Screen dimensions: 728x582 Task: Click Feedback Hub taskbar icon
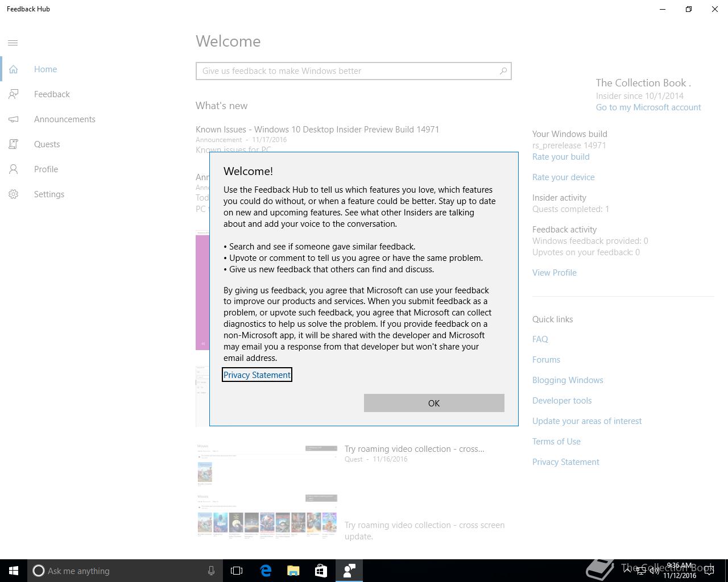349,571
